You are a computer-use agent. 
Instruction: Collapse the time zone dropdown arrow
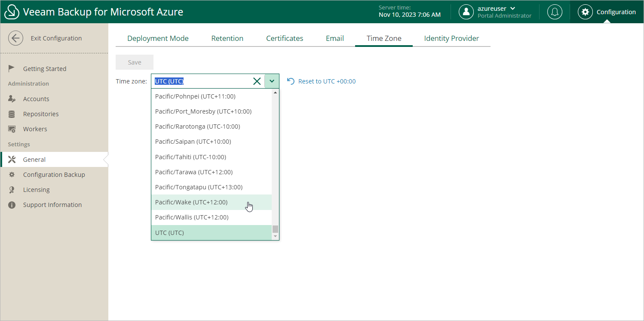[272, 81]
